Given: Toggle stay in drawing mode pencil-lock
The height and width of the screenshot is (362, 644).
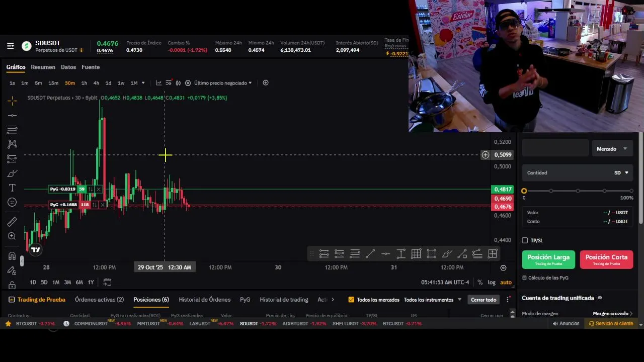Looking at the screenshot, I should click(12, 270).
